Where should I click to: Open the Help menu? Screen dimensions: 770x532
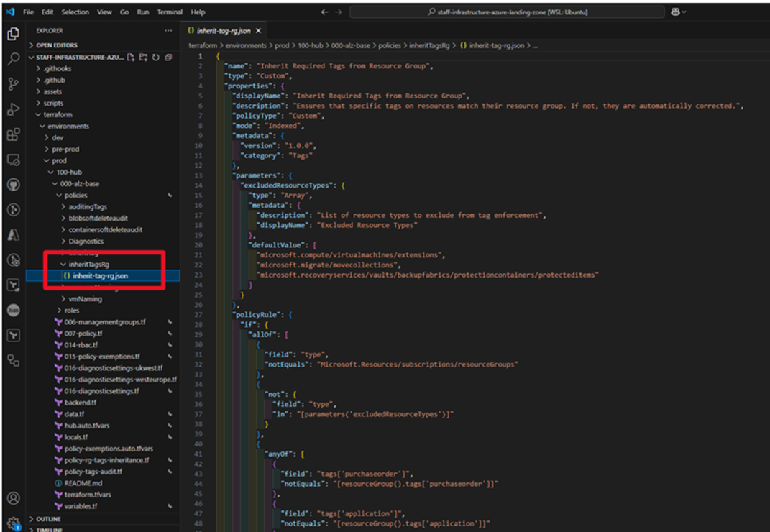pyautogui.click(x=198, y=12)
